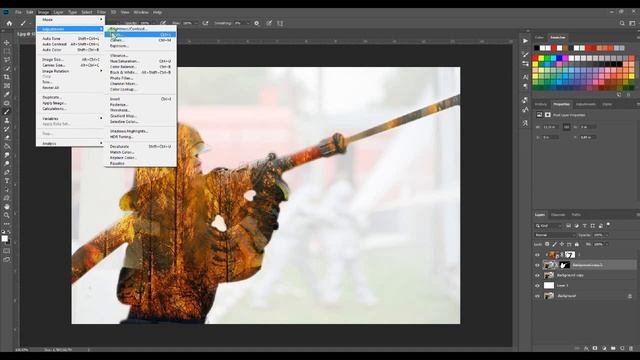Hide the Layer 1 eye icon
Viewport: 640px width, 360px height.
[537, 286]
